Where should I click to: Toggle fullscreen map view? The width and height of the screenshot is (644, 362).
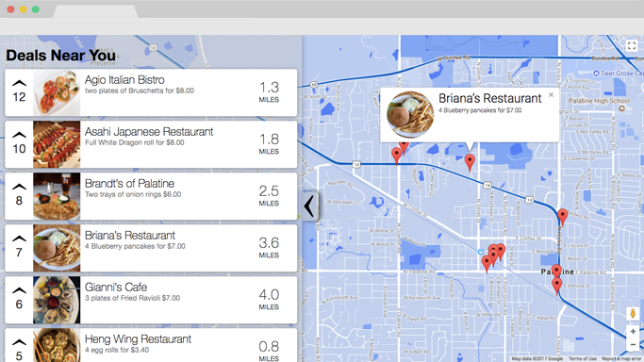pos(632,45)
